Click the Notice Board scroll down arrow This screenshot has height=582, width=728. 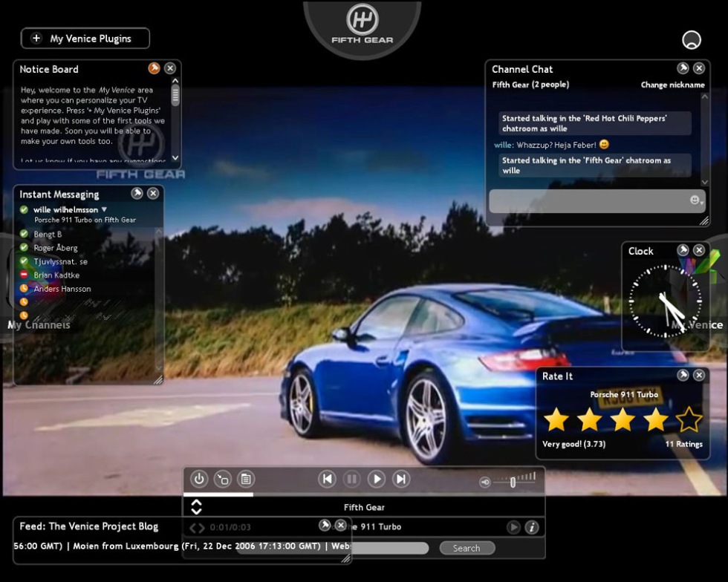click(175, 158)
